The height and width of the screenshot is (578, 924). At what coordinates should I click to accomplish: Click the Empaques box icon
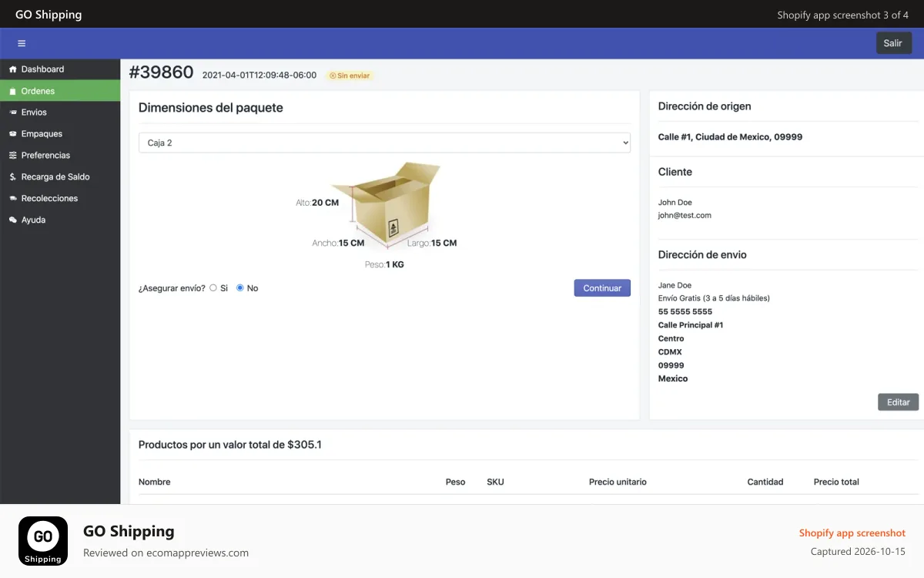pyautogui.click(x=12, y=134)
